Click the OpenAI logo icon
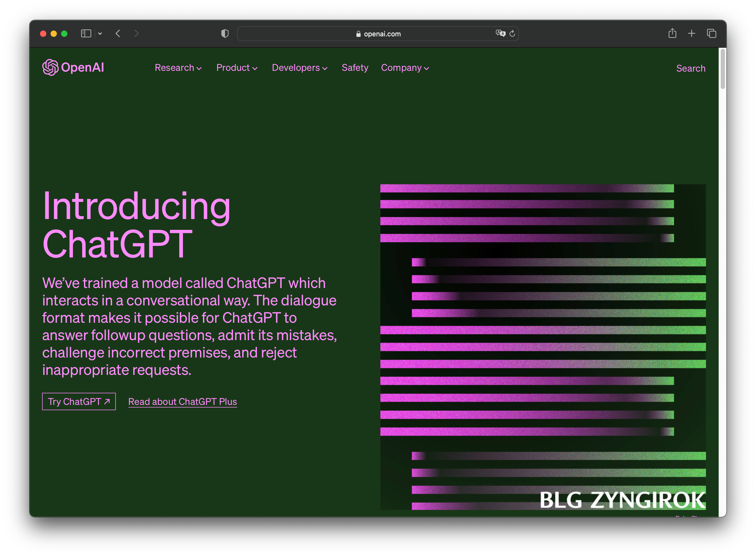The image size is (756, 556). [51, 67]
